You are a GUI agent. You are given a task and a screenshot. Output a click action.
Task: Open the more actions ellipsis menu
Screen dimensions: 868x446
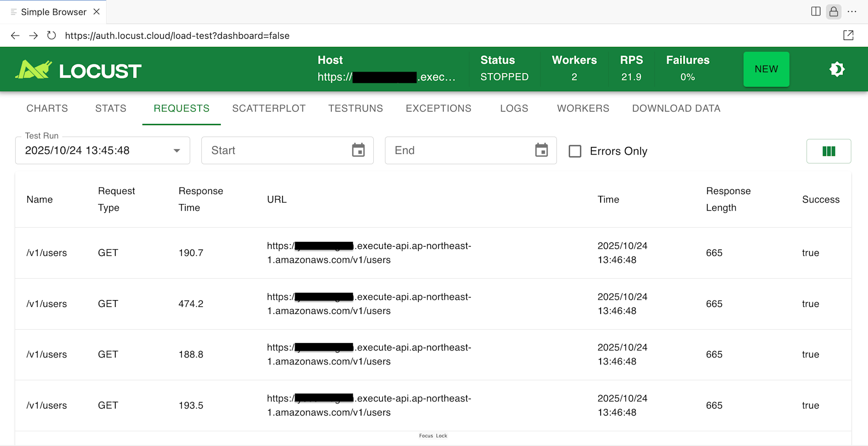click(x=852, y=12)
